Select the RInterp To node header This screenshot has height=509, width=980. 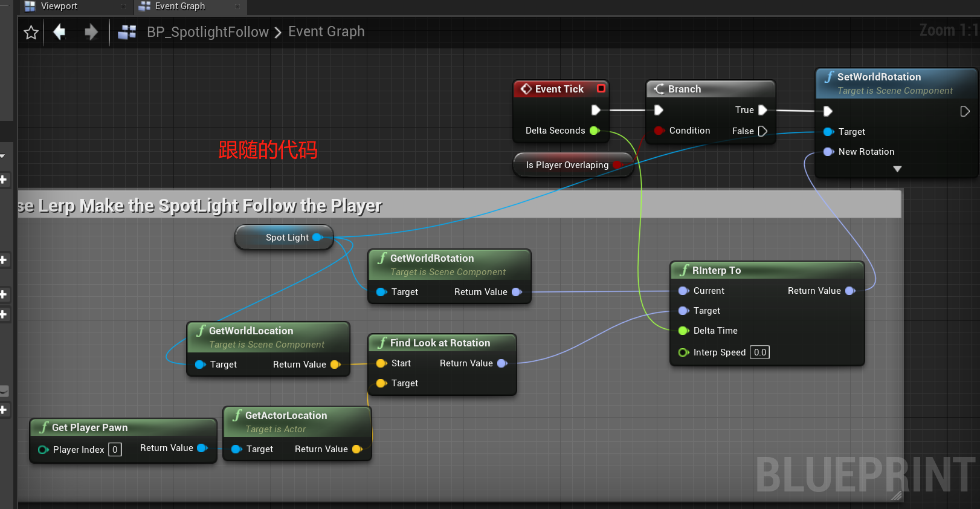767,270
